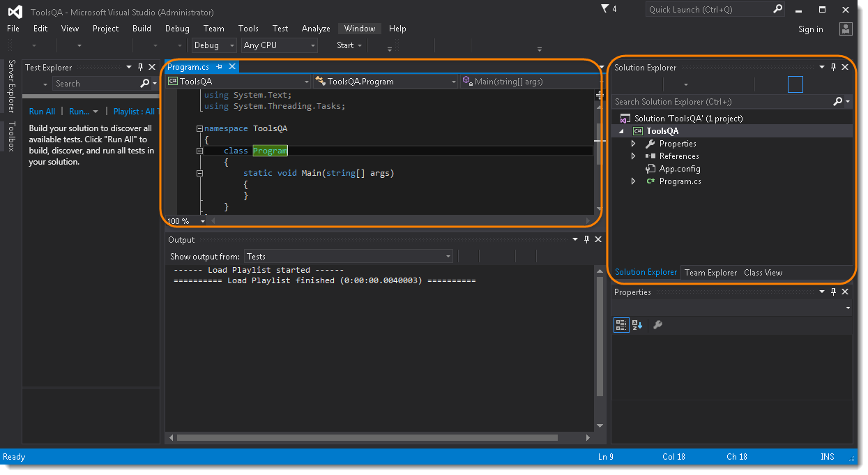The height and width of the screenshot is (475, 868).
Task: Click the Categorized button in Properties
Action: pyautogui.click(x=621, y=325)
